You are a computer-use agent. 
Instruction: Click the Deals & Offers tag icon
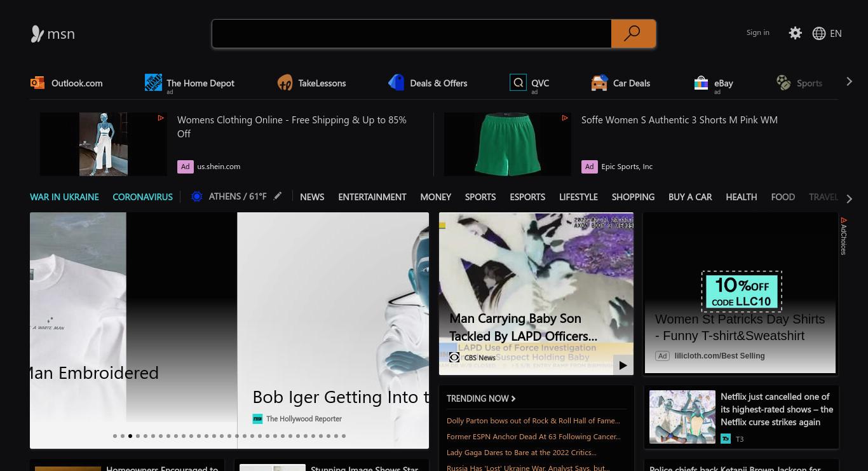tap(397, 83)
